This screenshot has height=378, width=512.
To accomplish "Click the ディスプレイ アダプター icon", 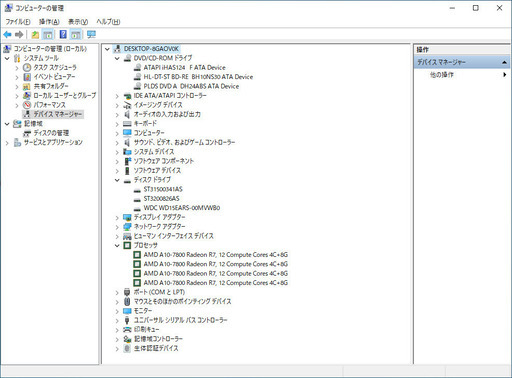I will click(127, 217).
